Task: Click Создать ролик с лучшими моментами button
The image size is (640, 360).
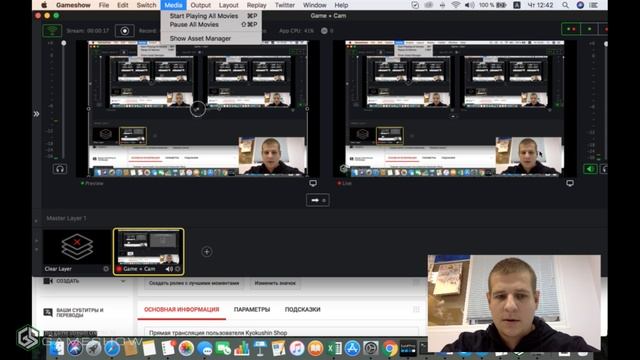Action: 194,283
